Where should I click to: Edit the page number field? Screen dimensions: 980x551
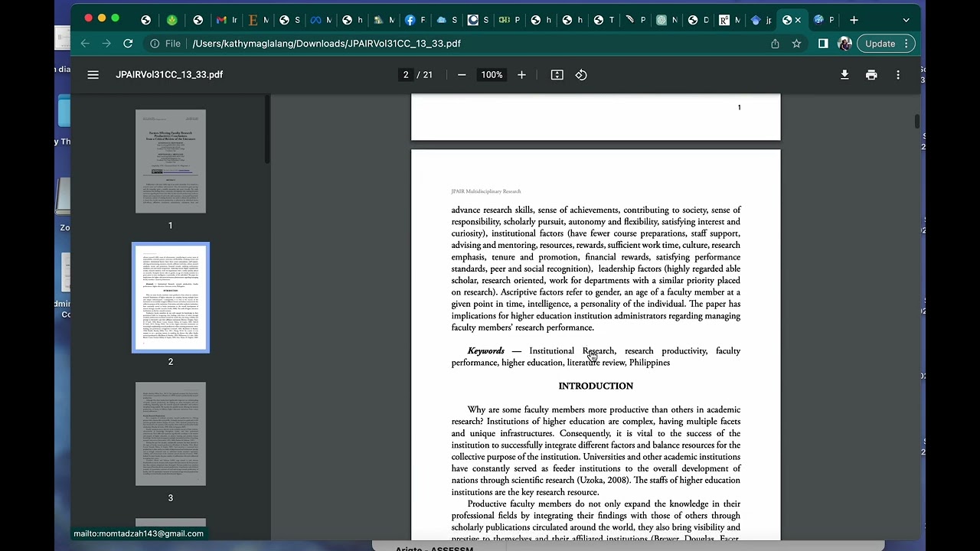point(406,75)
